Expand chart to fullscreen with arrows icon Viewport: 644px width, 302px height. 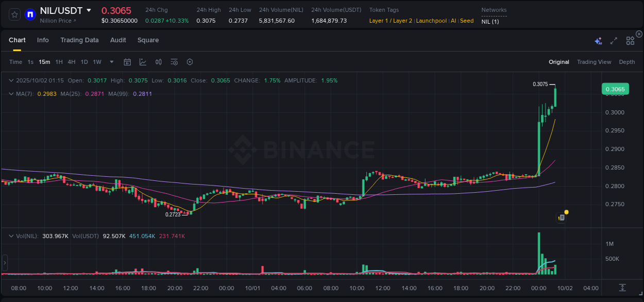pos(614,40)
